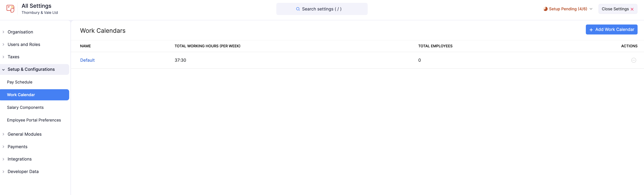This screenshot has height=195, width=644.
Task: Click the Close Settings button
Action: coord(618,9)
